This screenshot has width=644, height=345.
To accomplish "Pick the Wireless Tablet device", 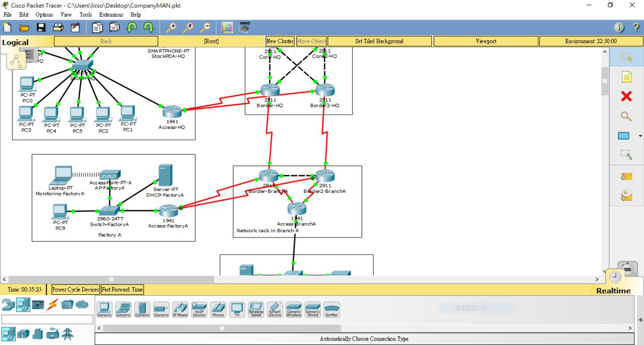I will tap(256, 309).
